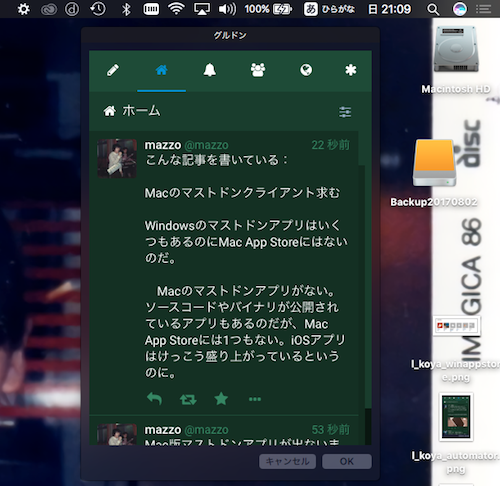
Task: Open @mazzo profile link in first toot
Action: 206,145
